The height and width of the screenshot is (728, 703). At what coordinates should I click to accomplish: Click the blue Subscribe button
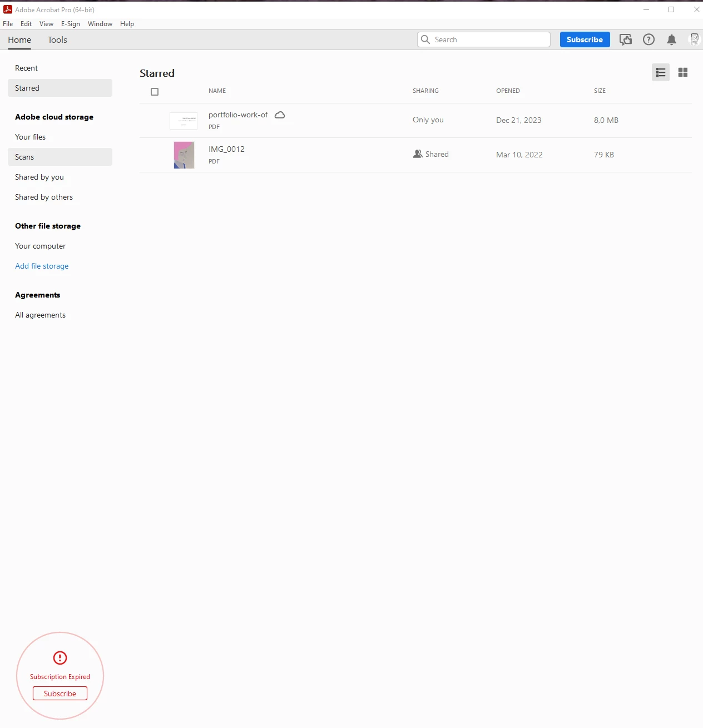point(585,39)
